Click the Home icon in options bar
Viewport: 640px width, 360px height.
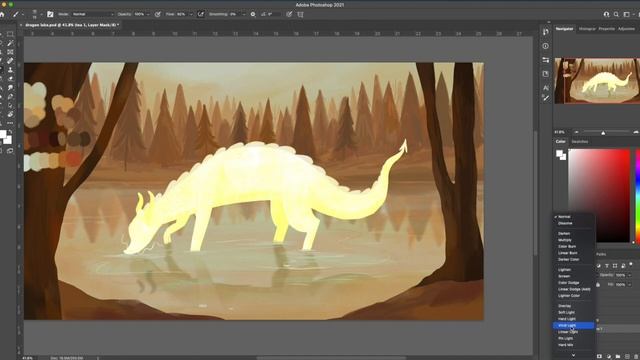pos(2,14)
